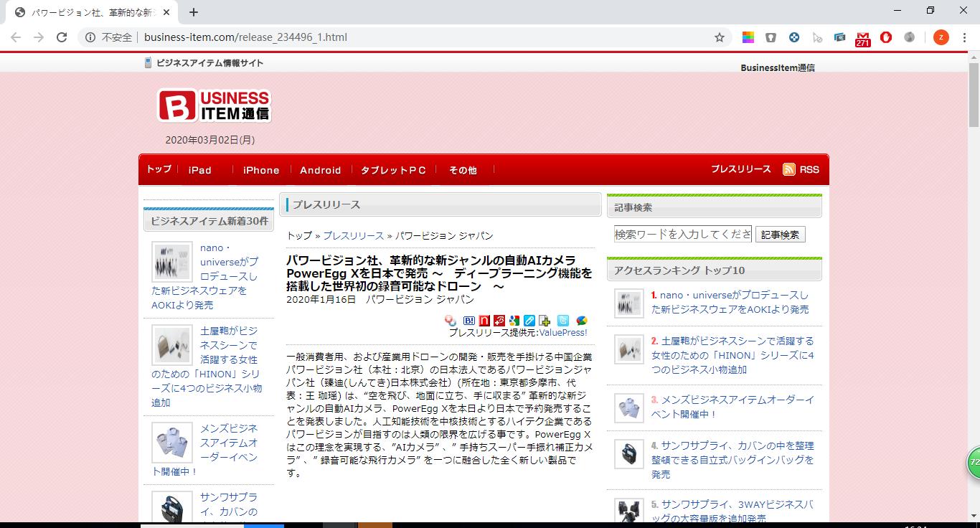Click inside the article search input field
980x528 pixels.
coord(682,234)
